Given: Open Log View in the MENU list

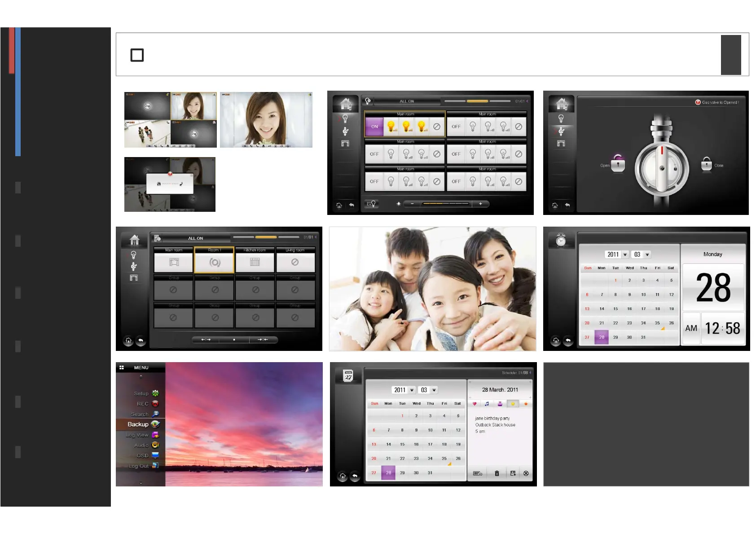Looking at the screenshot, I should coord(142,435).
